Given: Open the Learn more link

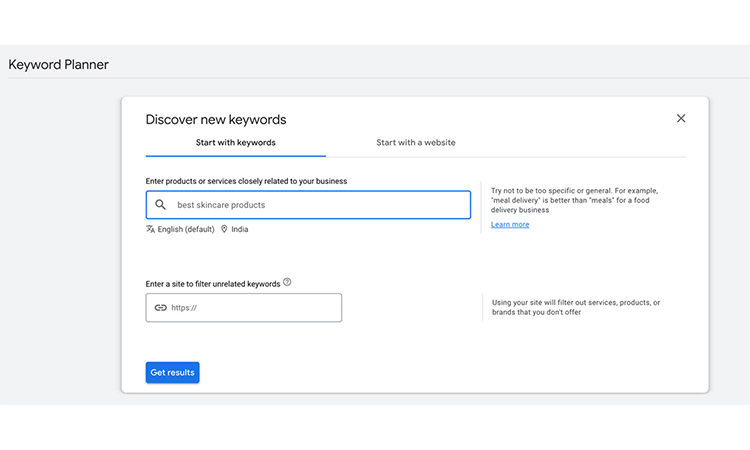Looking at the screenshot, I should tap(510, 224).
